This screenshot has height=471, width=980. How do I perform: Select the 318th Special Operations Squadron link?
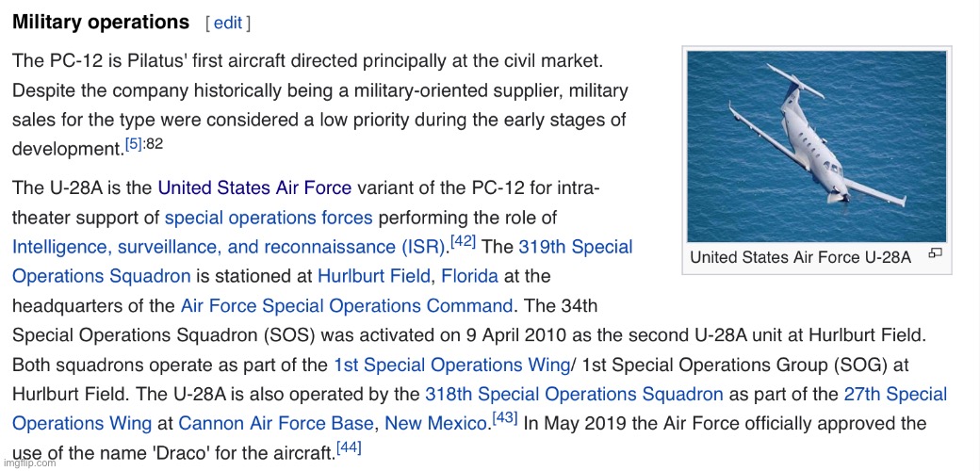(574, 394)
